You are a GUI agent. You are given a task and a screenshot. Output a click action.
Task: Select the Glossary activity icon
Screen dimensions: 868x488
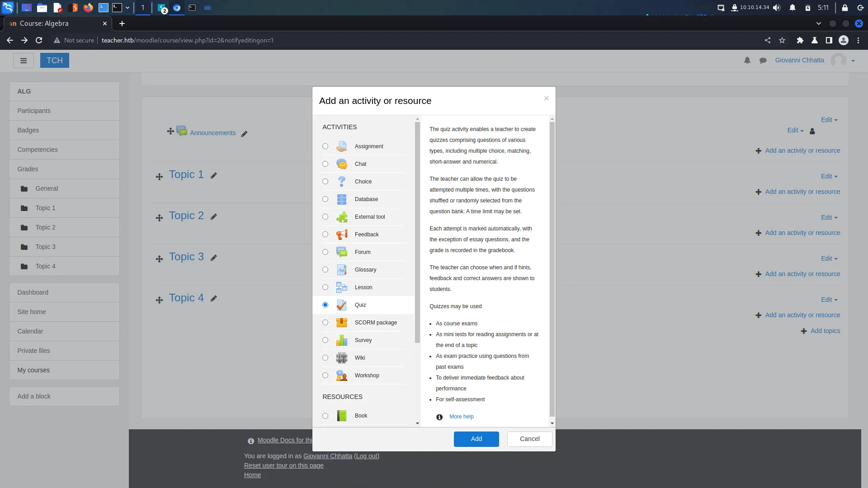[341, 269]
